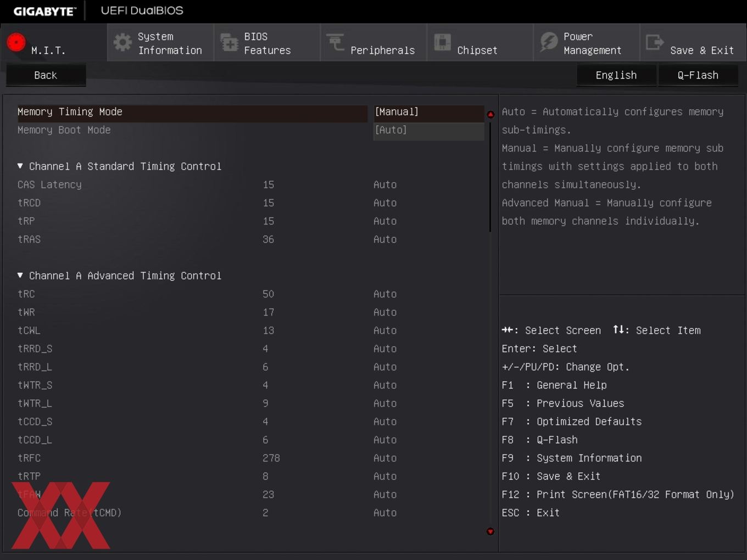Click the scroll down red arrow
The image size is (747, 560).
point(490,531)
